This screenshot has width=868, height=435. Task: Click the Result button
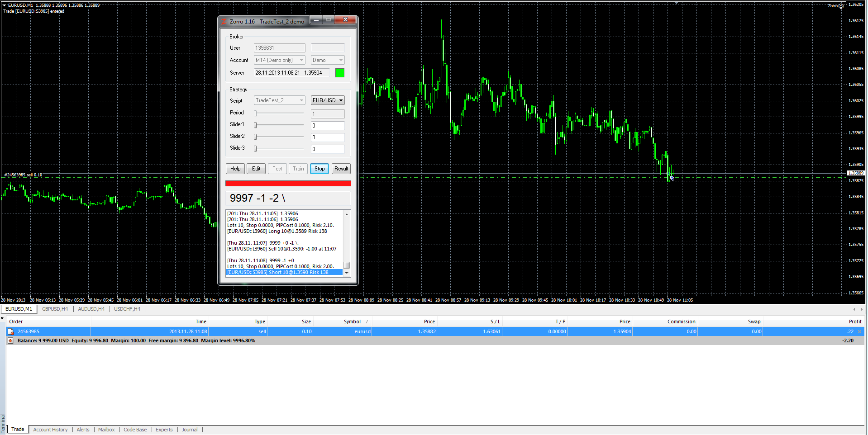pos(341,169)
